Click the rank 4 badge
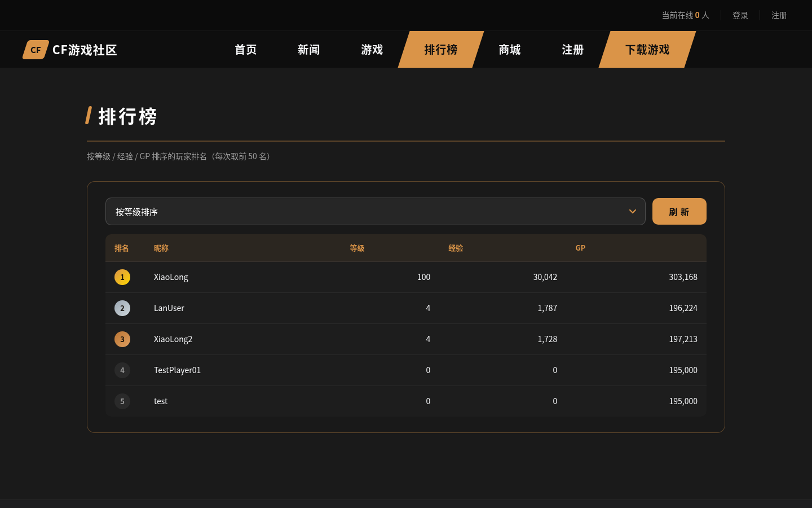This screenshot has height=508, width=812. point(122,370)
